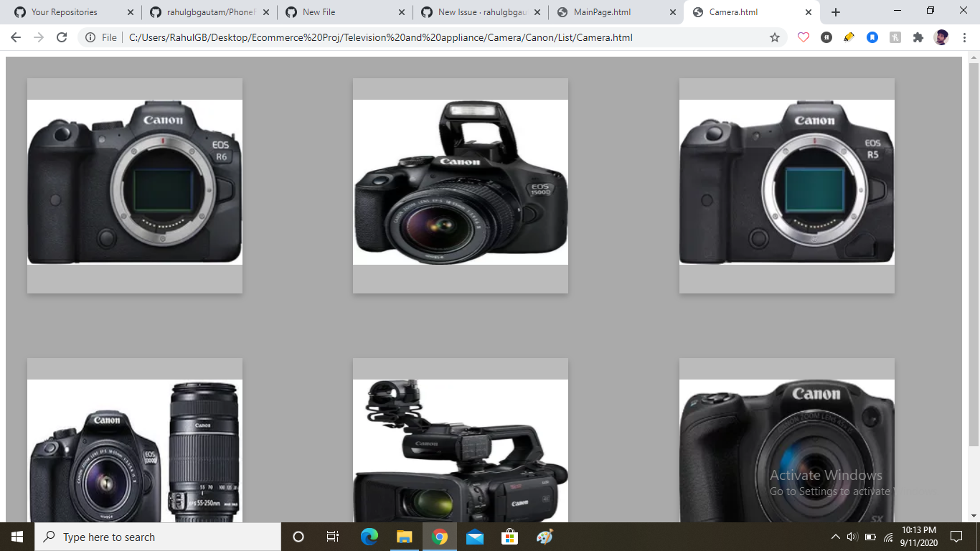Close the New File tab
Screen dimensions: 980x551
click(x=401, y=12)
